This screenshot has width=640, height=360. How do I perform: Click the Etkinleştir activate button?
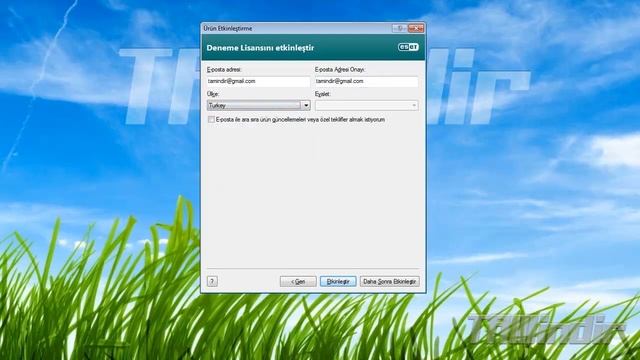click(x=338, y=282)
